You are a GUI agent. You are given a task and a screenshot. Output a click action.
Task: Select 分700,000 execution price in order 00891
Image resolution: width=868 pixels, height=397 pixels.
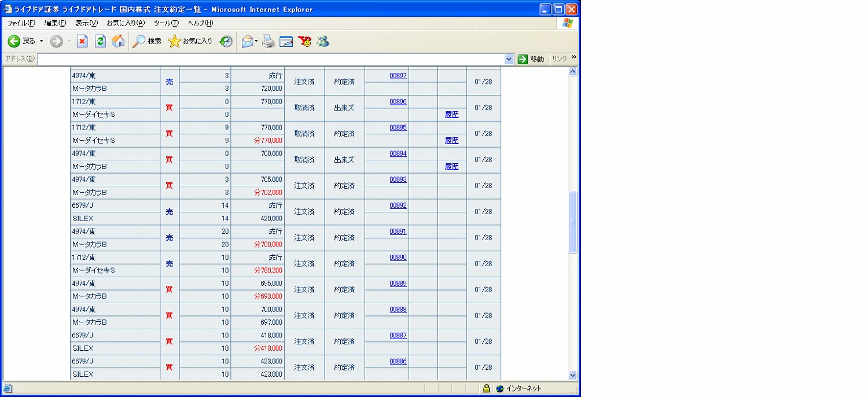(x=269, y=244)
